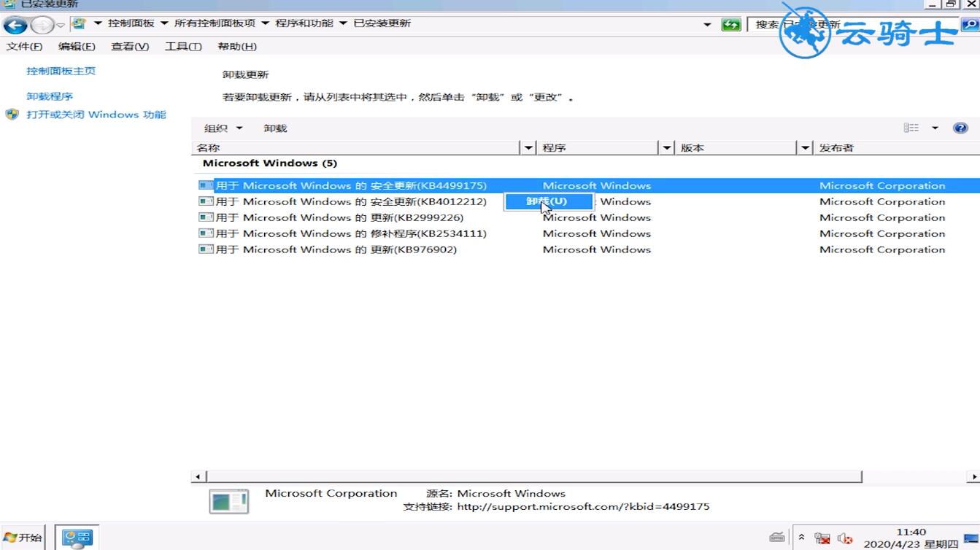Click the Control Panel taskbar button
The image size is (980, 550).
click(77, 538)
